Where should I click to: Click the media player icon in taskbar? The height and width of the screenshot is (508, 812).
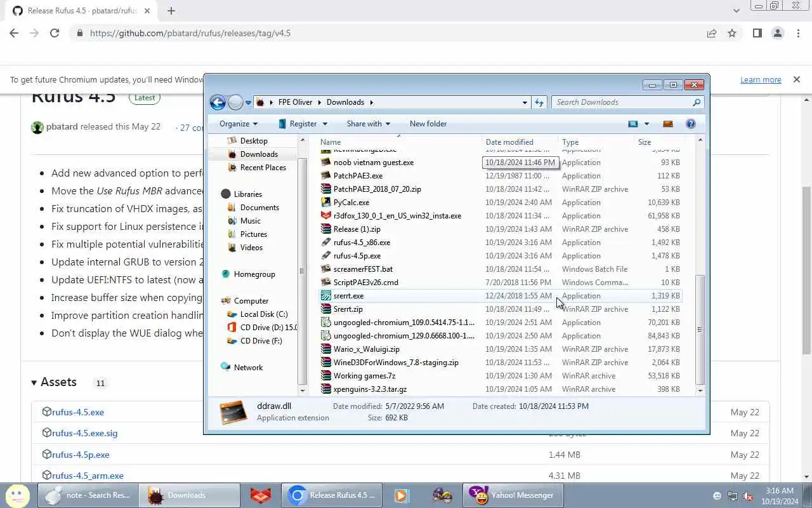click(x=401, y=495)
